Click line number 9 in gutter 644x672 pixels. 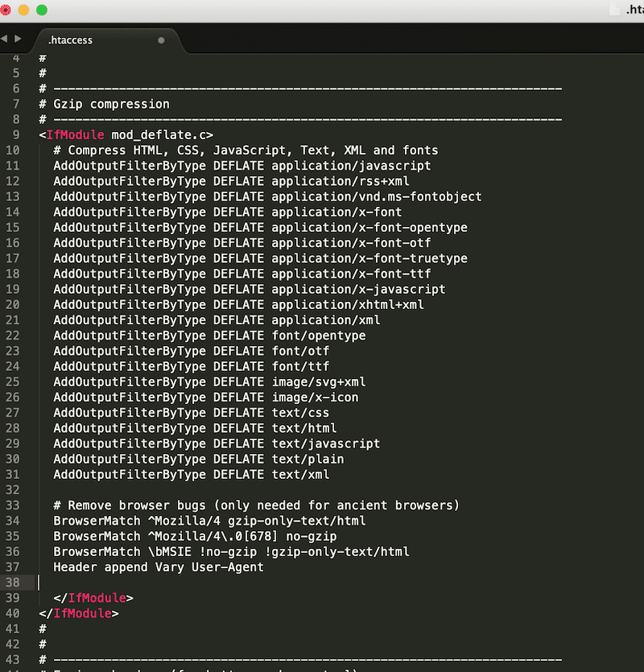16,135
